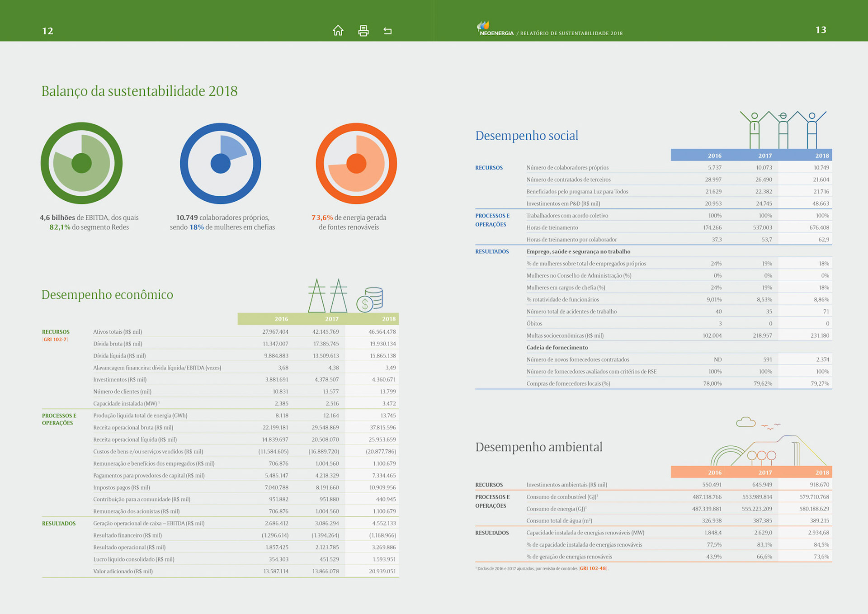
Task: Click the 2016 header in social table
Action: pyautogui.click(x=714, y=156)
